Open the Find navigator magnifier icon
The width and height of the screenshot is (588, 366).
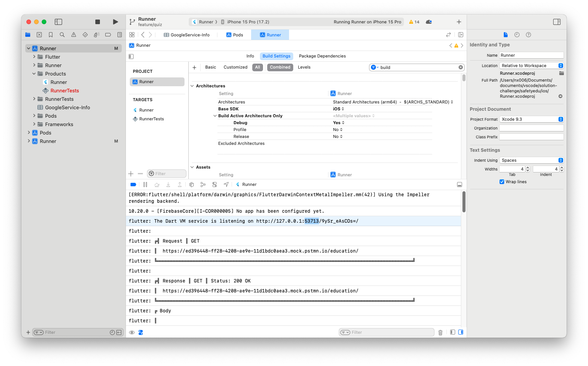pyautogui.click(x=62, y=35)
